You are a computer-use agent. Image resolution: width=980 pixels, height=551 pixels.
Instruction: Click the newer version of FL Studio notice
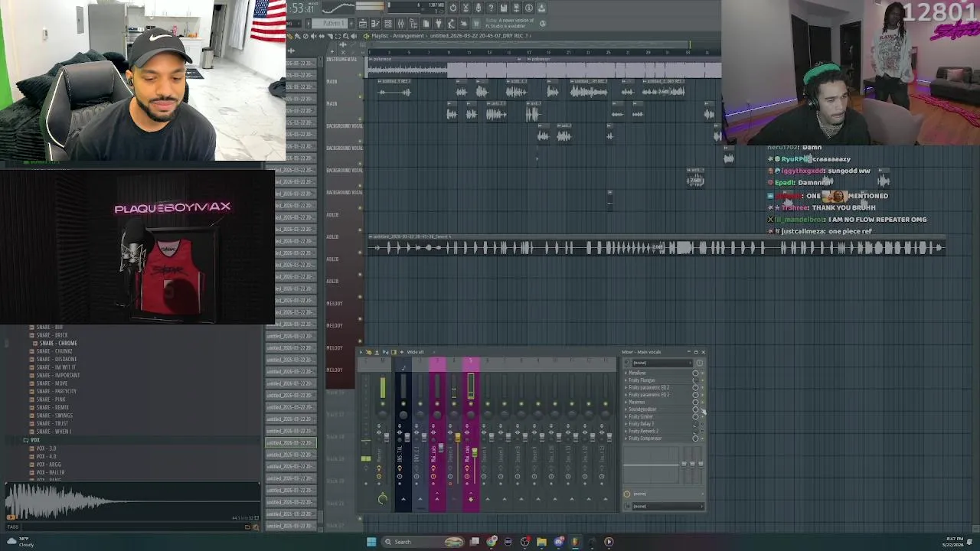511,22
